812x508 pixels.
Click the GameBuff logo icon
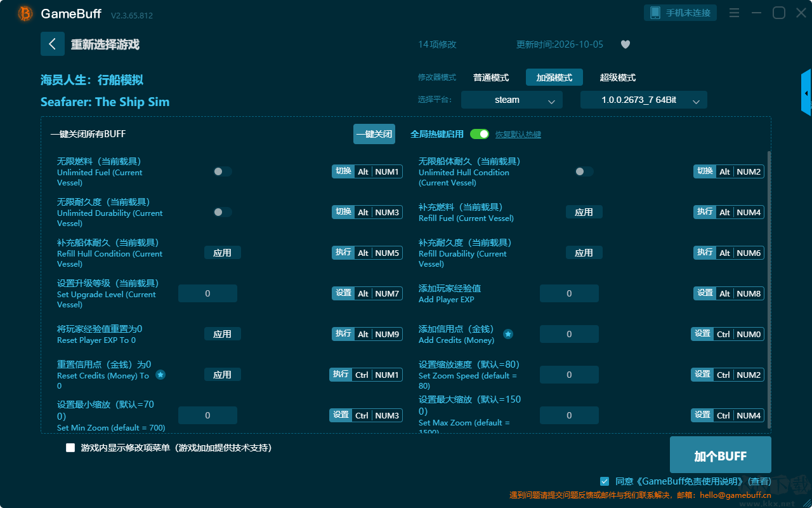[25, 13]
